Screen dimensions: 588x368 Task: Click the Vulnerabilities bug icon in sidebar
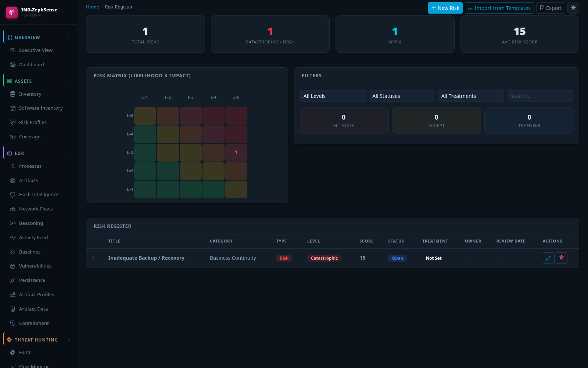tap(13, 266)
